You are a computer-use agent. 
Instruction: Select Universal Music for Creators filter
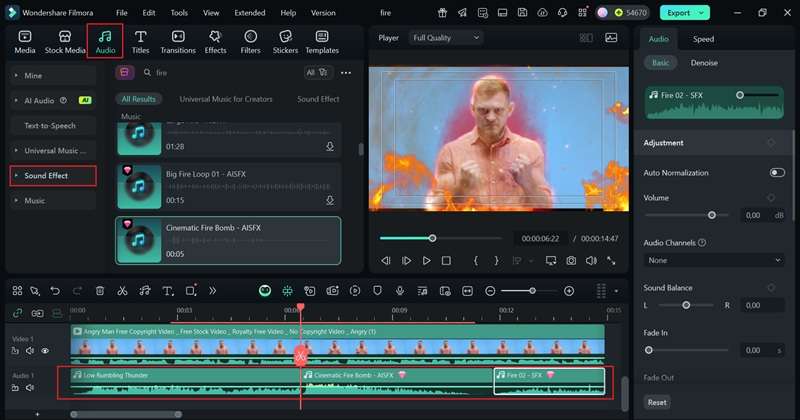click(x=226, y=99)
